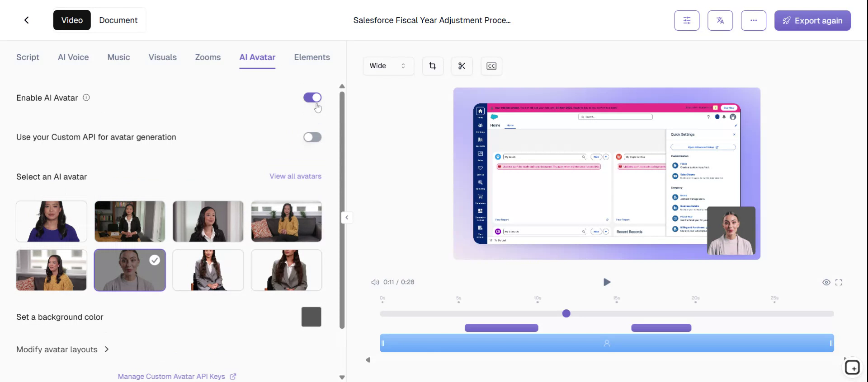Open the Elements tab
868x382 pixels.
pyautogui.click(x=312, y=57)
